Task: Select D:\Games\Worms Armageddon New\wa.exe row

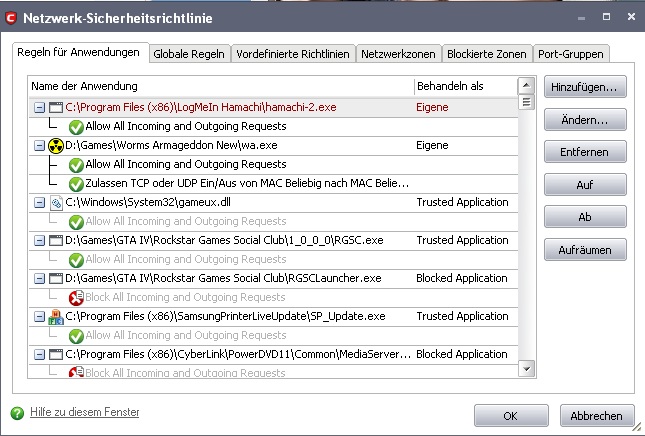Action: [274, 146]
